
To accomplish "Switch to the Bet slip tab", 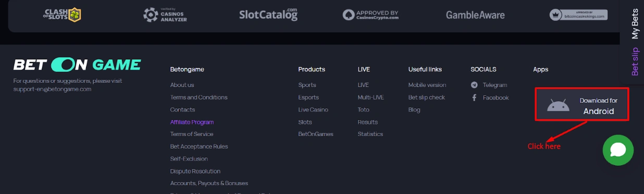I will pyautogui.click(x=635, y=62).
